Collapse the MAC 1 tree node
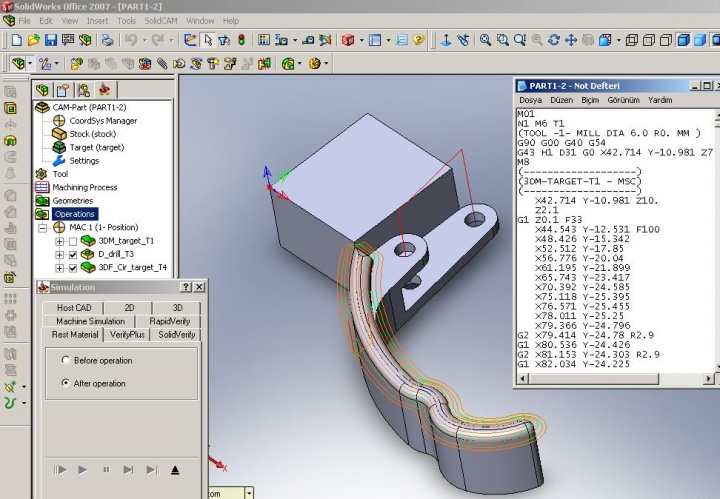This screenshot has width=720, height=499. pyautogui.click(x=44, y=228)
